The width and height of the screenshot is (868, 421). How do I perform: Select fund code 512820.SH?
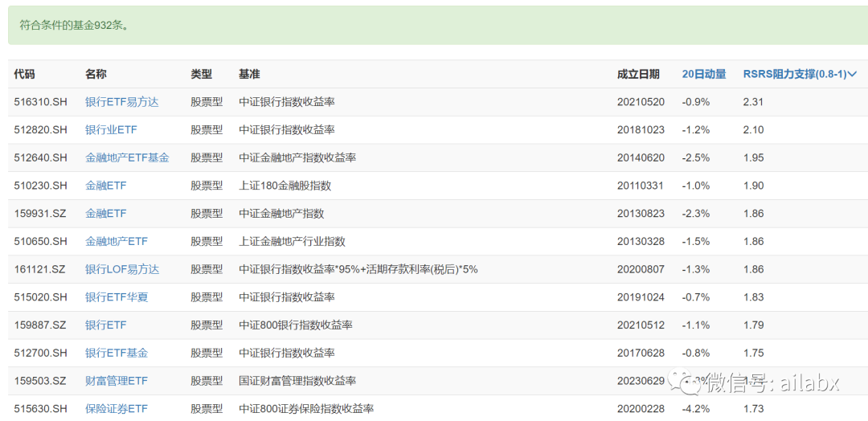40,130
